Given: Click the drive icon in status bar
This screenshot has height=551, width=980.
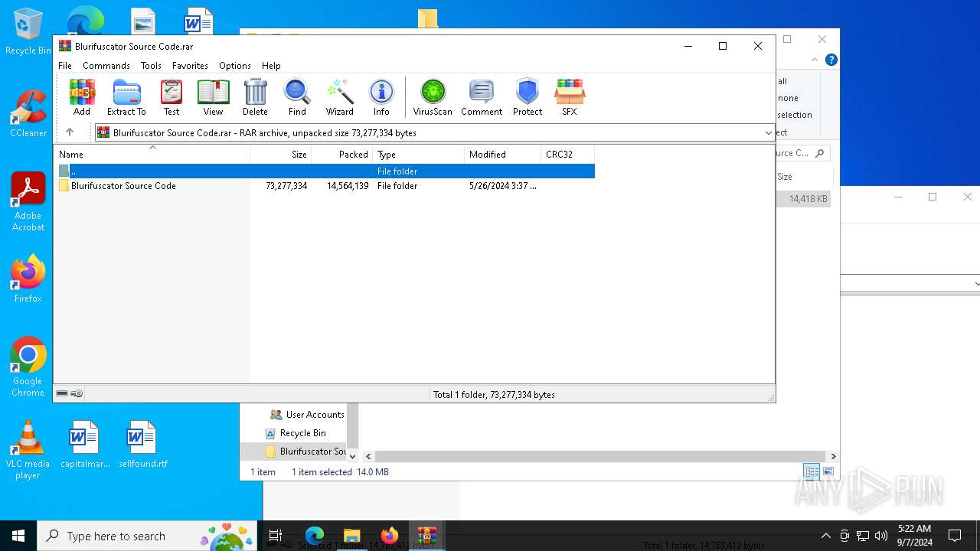Looking at the screenshot, I should [62, 394].
